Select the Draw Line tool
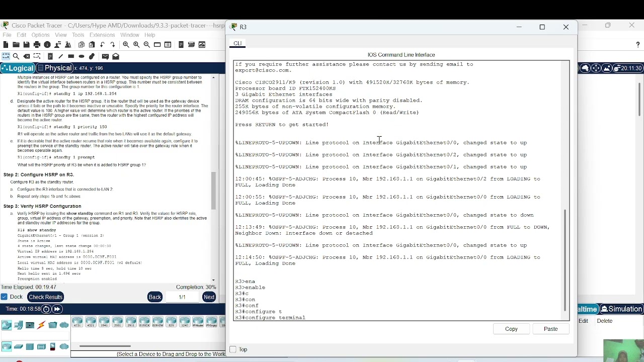 coord(60,56)
